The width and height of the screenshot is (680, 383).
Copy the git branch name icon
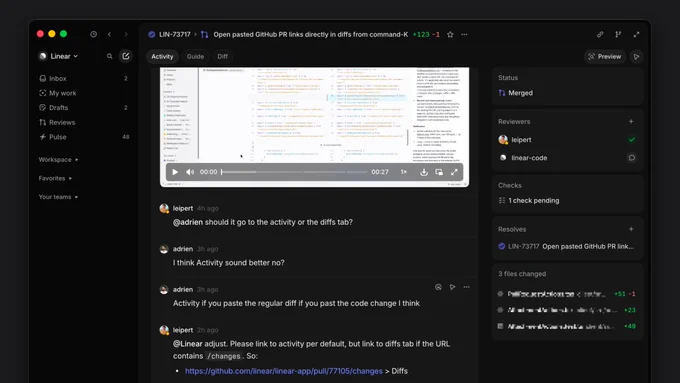618,34
